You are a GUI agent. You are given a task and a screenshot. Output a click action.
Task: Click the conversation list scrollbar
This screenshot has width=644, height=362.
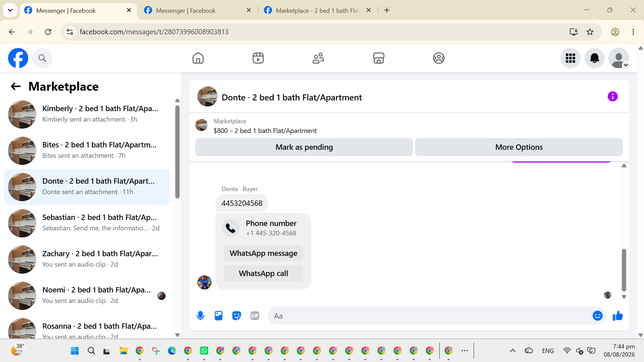coord(177,152)
